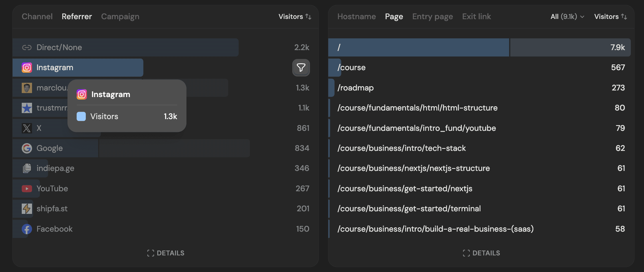Screen dimensions: 644x272
Task: Expand DETAILS under the page list
Action: click(482, 253)
